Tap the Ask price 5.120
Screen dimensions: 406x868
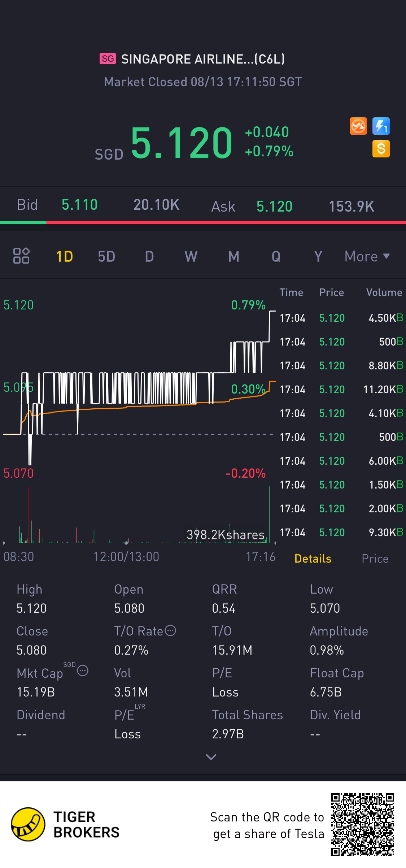click(x=274, y=207)
